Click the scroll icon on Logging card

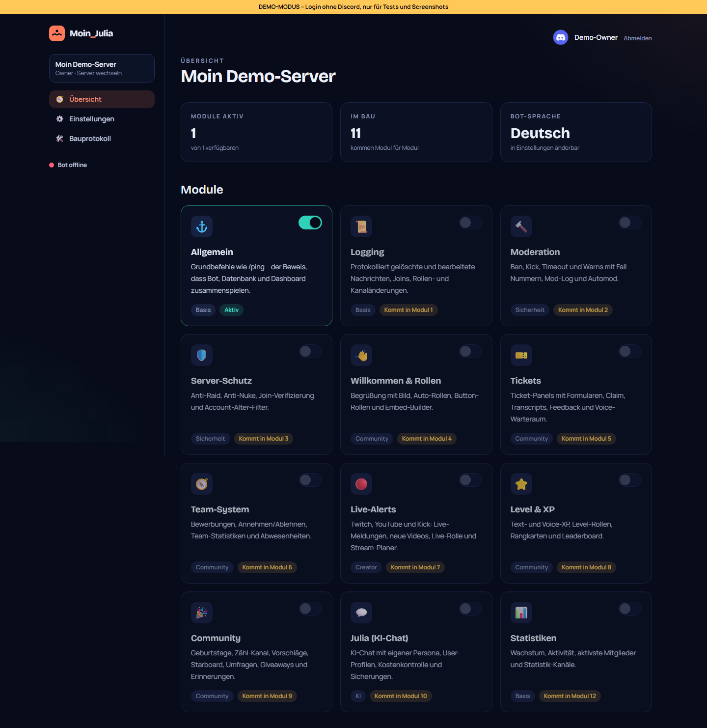point(361,226)
